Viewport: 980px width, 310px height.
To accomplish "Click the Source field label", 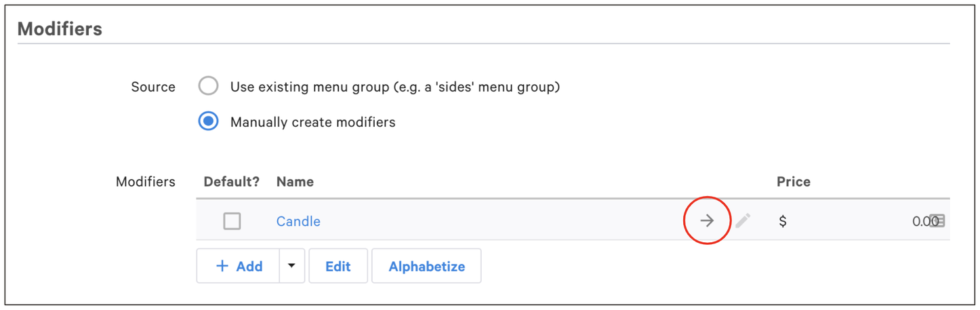I will click(x=153, y=87).
